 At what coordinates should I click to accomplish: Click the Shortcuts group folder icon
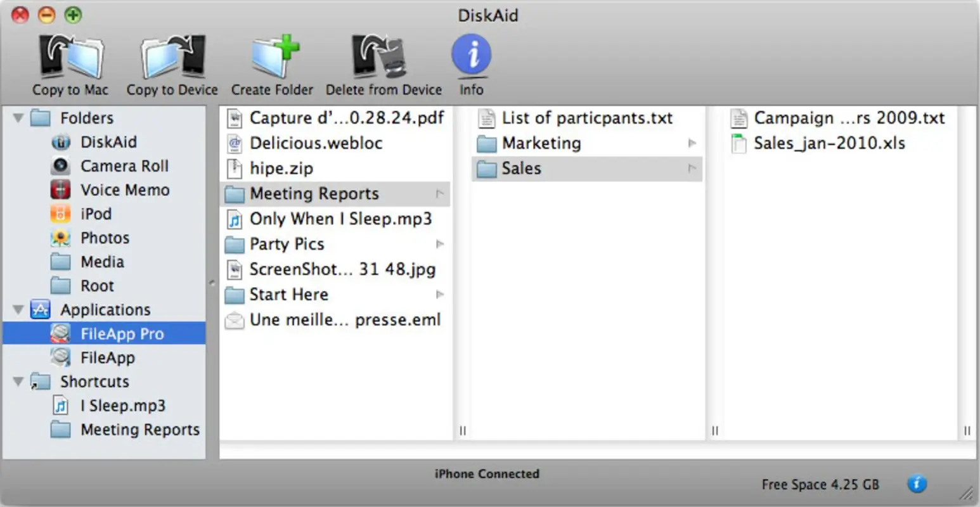(41, 382)
